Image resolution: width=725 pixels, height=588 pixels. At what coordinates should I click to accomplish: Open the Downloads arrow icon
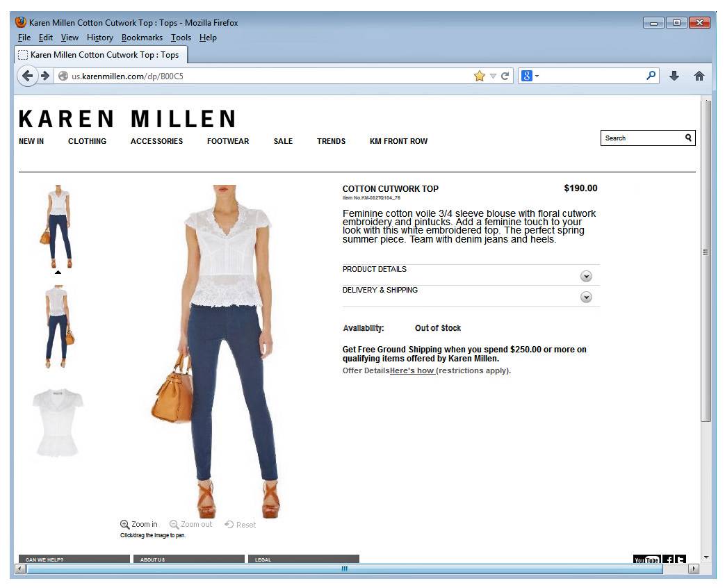click(674, 76)
